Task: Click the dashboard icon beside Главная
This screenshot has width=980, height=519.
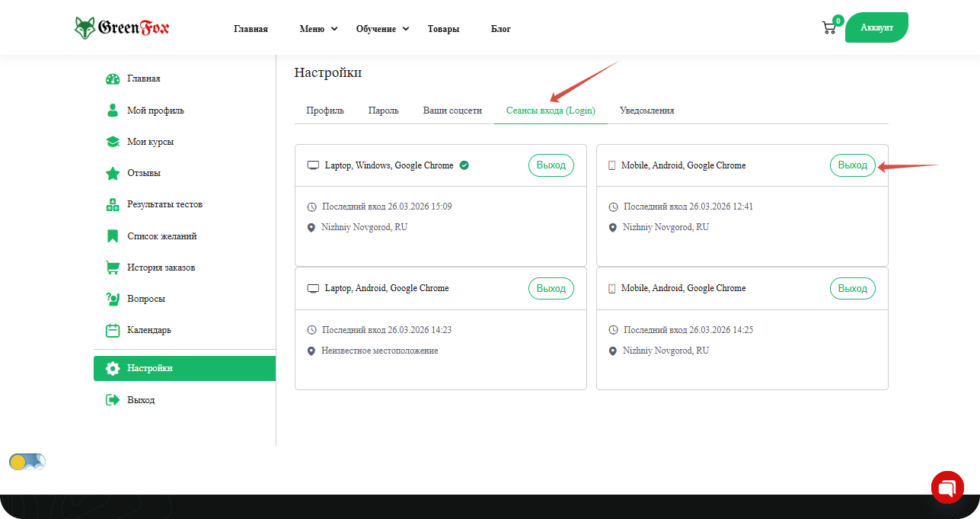Action: point(113,79)
